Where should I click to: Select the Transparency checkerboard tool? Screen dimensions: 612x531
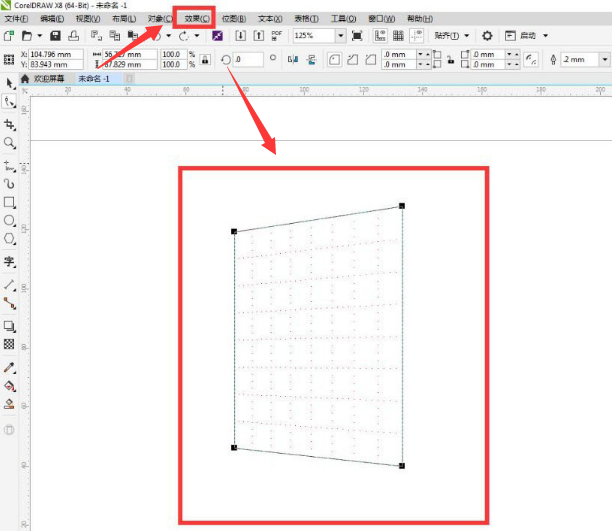pyautogui.click(x=9, y=344)
